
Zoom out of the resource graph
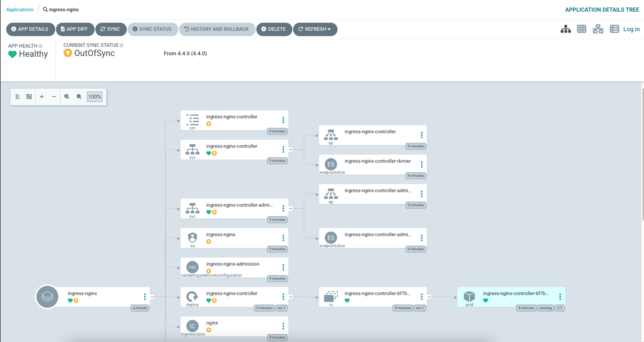79,97
